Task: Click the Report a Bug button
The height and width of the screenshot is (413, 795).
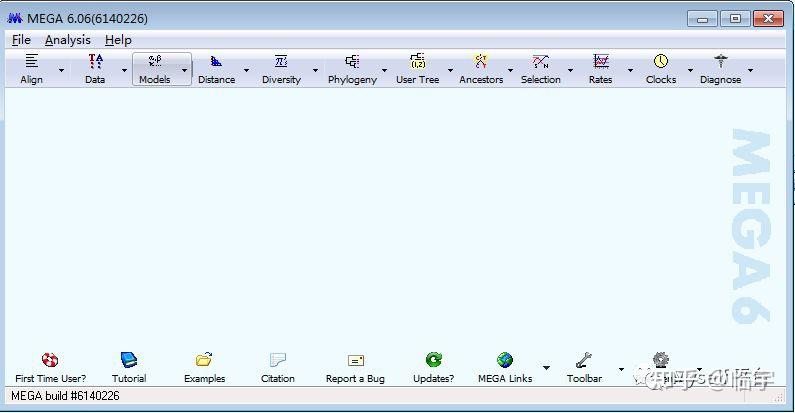Action: pyautogui.click(x=355, y=367)
